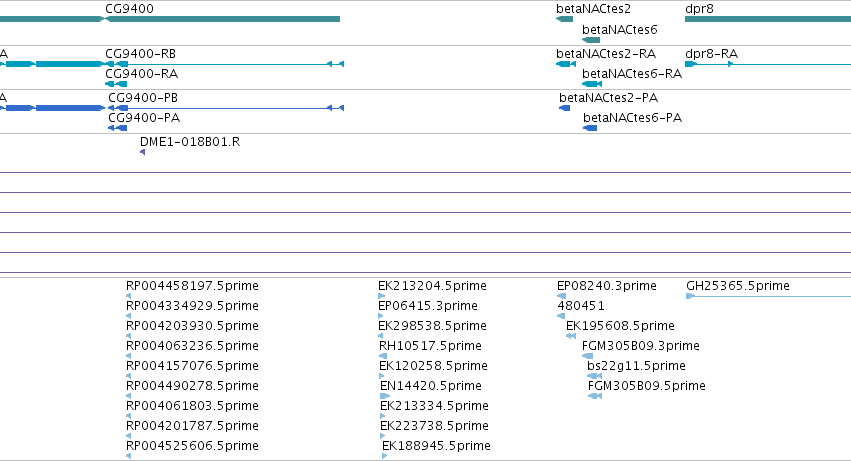Click the CG9400-PB protein label
The height and width of the screenshot is (461, 851).
pyautogui.click(x=143, y=98)
